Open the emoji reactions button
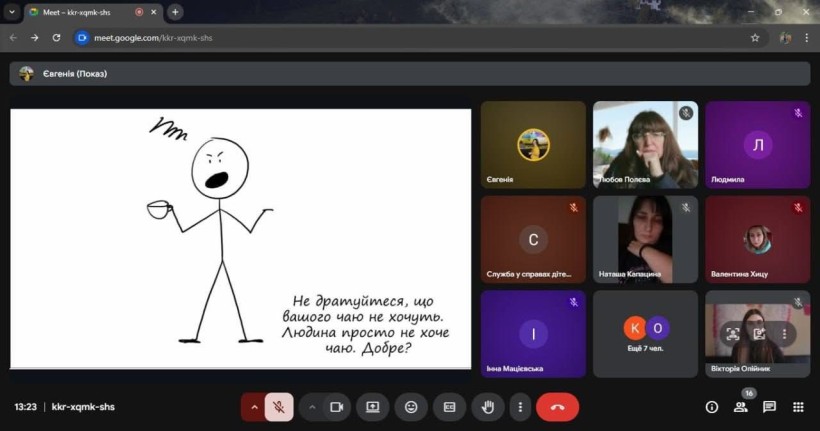 411,407
